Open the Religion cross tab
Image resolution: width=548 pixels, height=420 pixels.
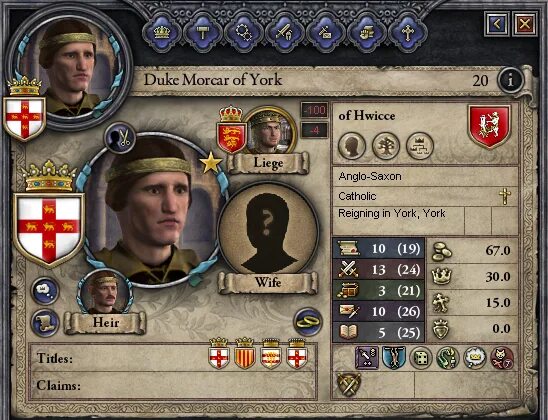pyautogui.click(x=407, y=33)
